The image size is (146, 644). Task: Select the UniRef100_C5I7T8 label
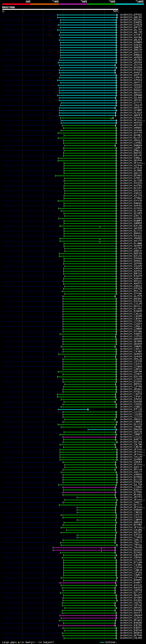pyautogui.click(x=131, y=65)
